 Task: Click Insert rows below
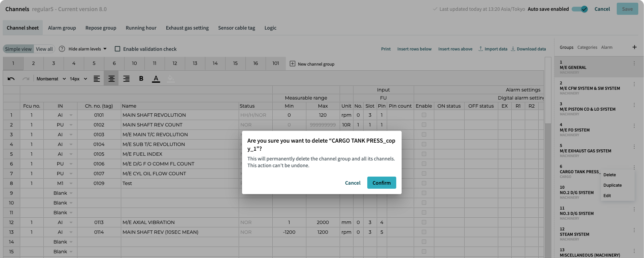(414, 49)
